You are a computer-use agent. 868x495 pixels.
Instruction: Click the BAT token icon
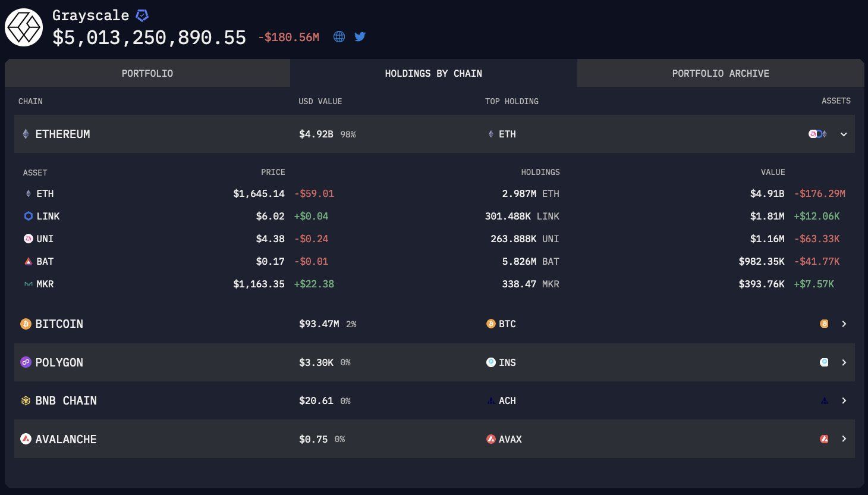[x=28, y=261]
